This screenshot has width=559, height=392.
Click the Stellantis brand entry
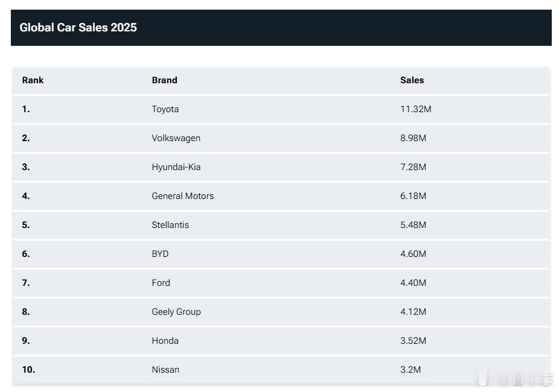point(170,225)
